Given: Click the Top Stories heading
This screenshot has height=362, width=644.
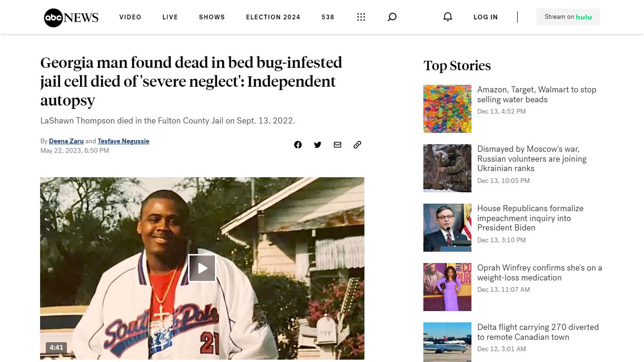Looking at the screenshot, I should [x=457, y=66].
